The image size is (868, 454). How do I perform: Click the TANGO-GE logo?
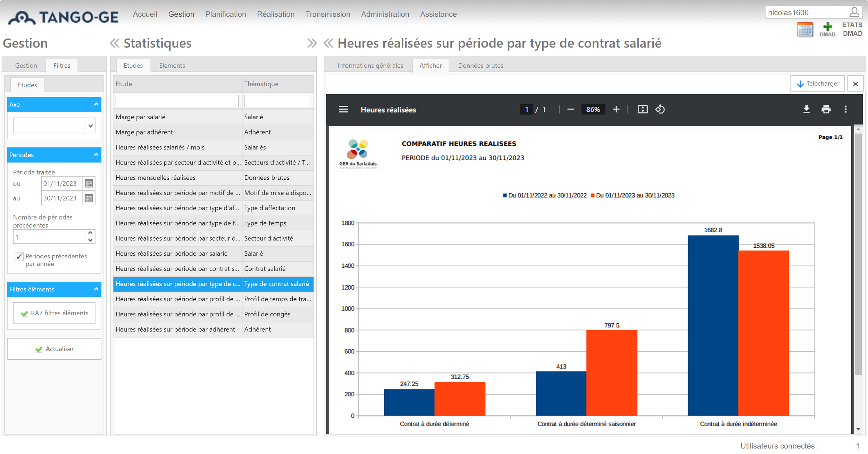tap(63, 17)
